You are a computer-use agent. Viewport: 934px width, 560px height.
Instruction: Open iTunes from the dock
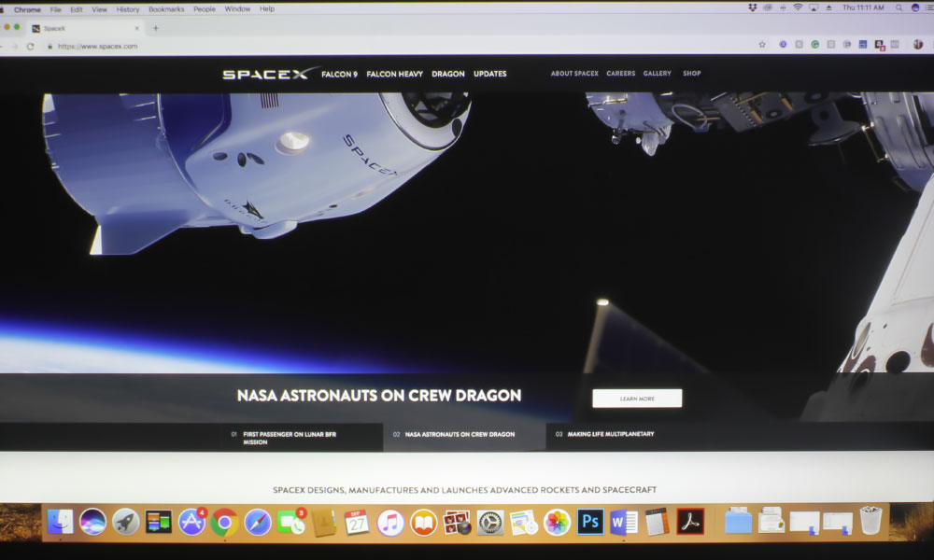tap(390, 523)
